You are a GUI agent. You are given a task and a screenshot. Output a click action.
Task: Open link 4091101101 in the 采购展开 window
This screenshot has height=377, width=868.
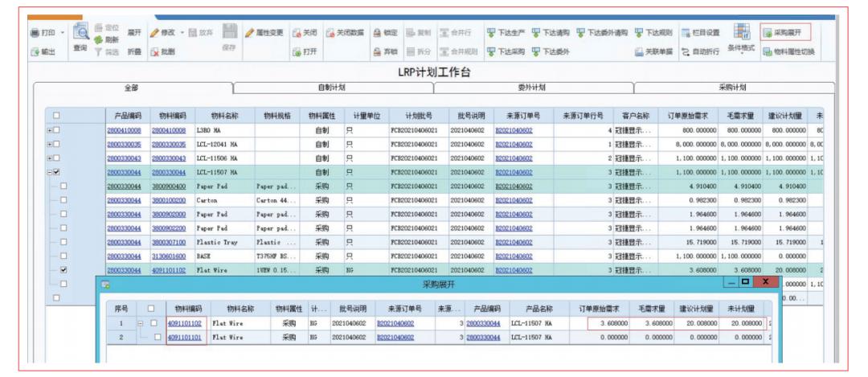click(x=184, y=337)
